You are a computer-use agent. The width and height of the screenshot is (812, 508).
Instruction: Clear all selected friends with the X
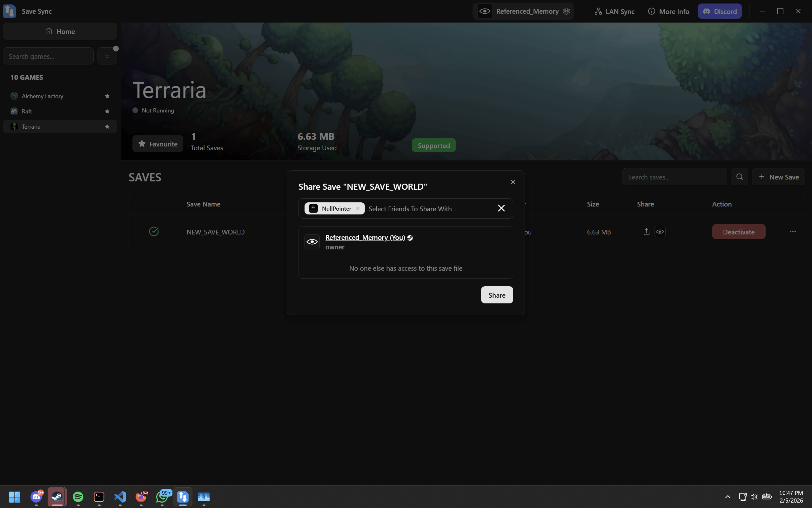pos(501,208)
